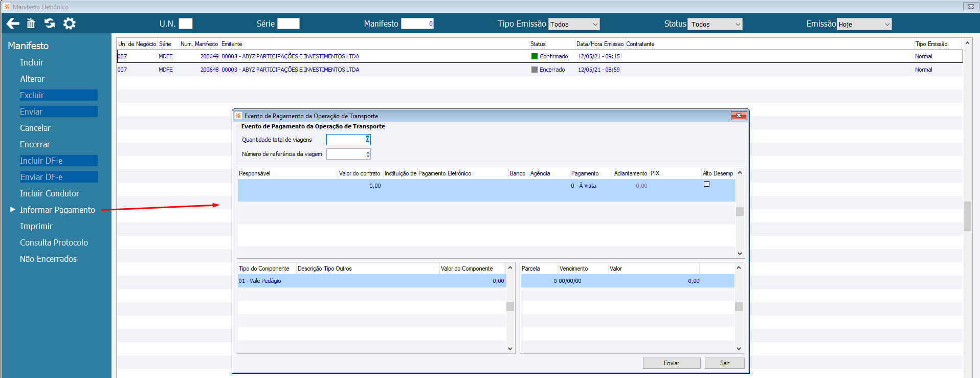Select Informar Pagamento in sidebar
Viewport: 980px width, 378px height.
point(57,210)
